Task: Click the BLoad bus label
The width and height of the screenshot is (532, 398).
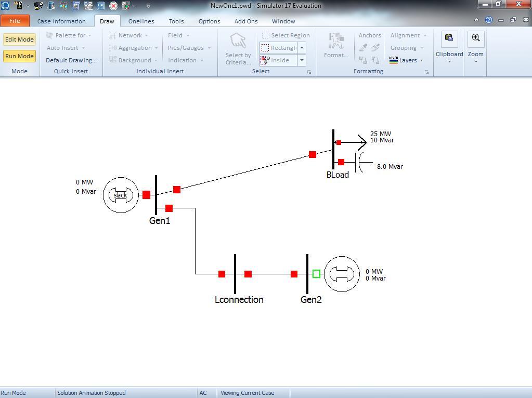Action: click(x=338, y=175)
